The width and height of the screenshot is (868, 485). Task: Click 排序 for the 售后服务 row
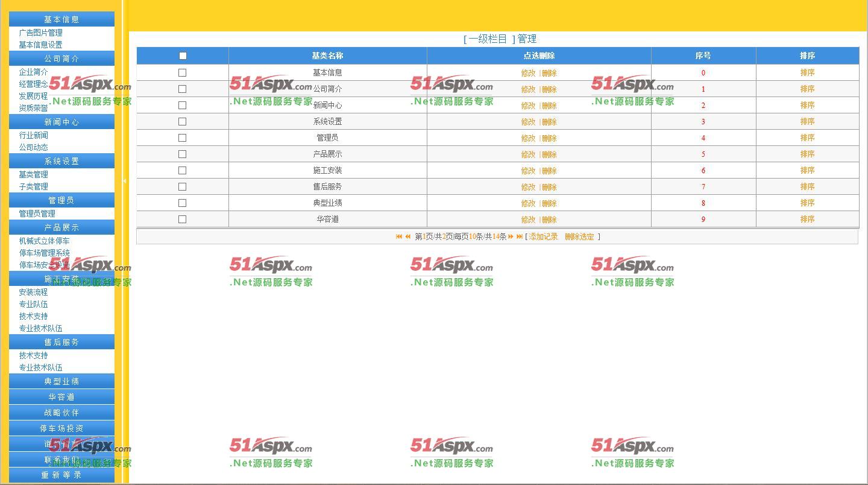pyautogui.click(x=807, y=186)
